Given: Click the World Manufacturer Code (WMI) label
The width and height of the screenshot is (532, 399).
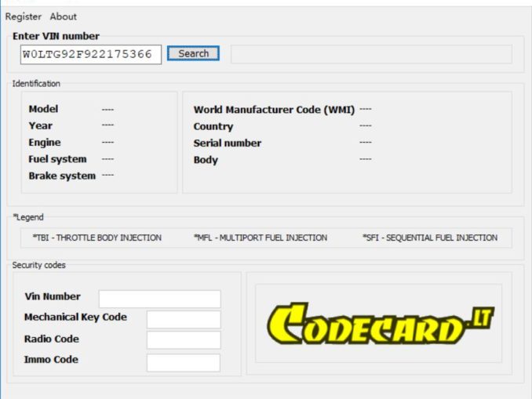Looking at the screenshot, I should click(274, 110).
